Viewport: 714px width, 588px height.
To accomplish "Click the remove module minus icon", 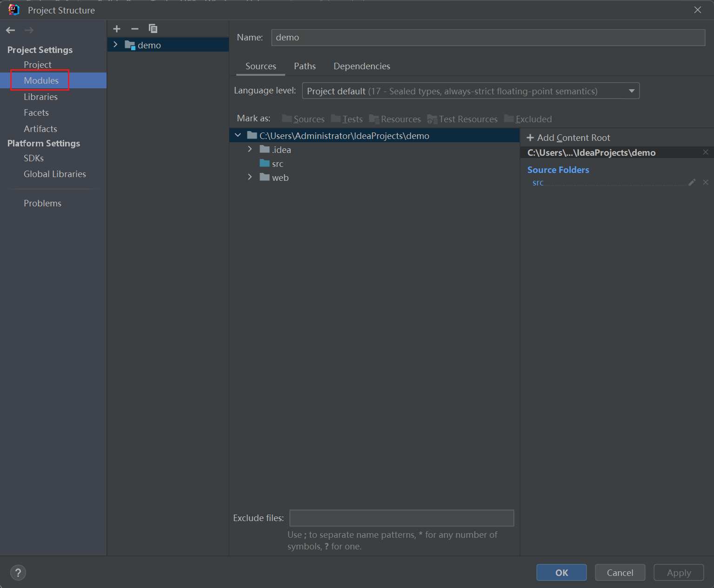I will (135, 29).
